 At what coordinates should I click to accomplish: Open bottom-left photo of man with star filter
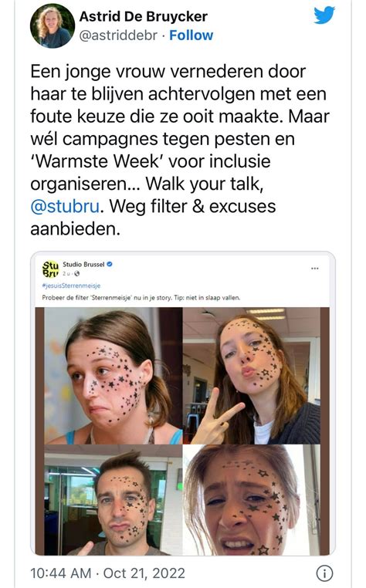click(114, 499)
